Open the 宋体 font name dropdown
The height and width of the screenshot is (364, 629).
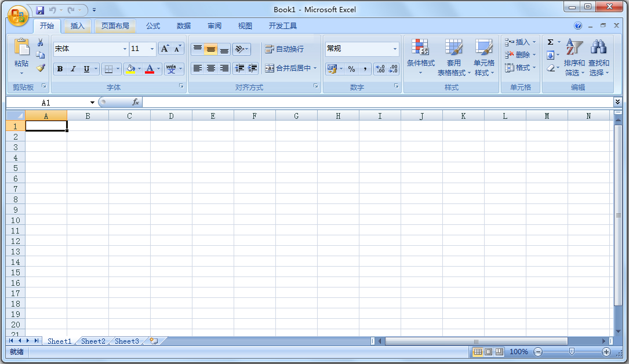(x=125, y=49)
